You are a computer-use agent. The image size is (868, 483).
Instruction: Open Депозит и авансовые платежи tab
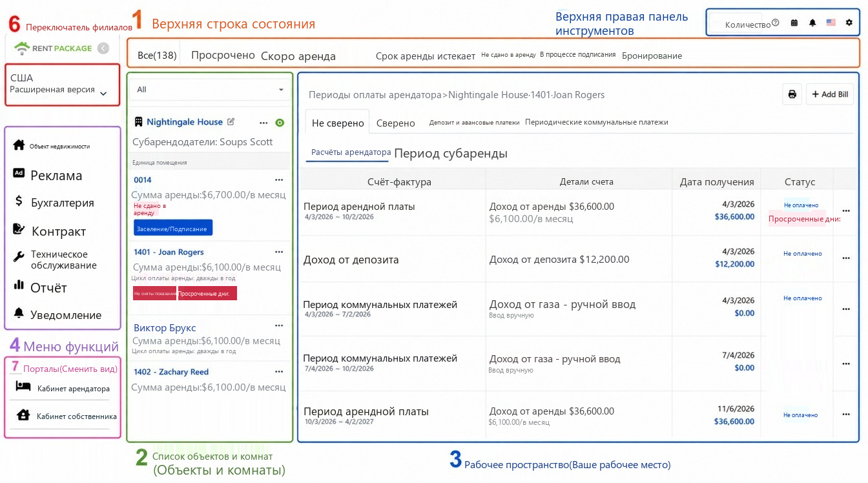(x=475, y=122)
